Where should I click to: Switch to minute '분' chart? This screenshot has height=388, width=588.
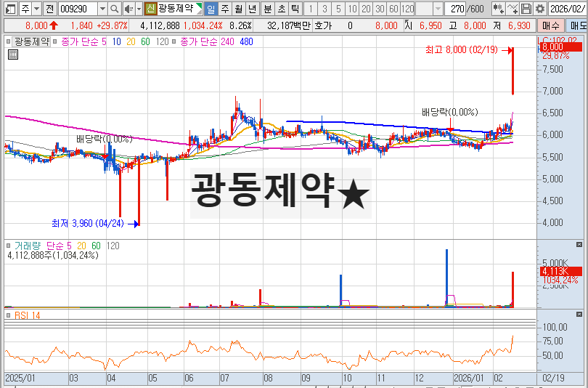coord(268,9)
